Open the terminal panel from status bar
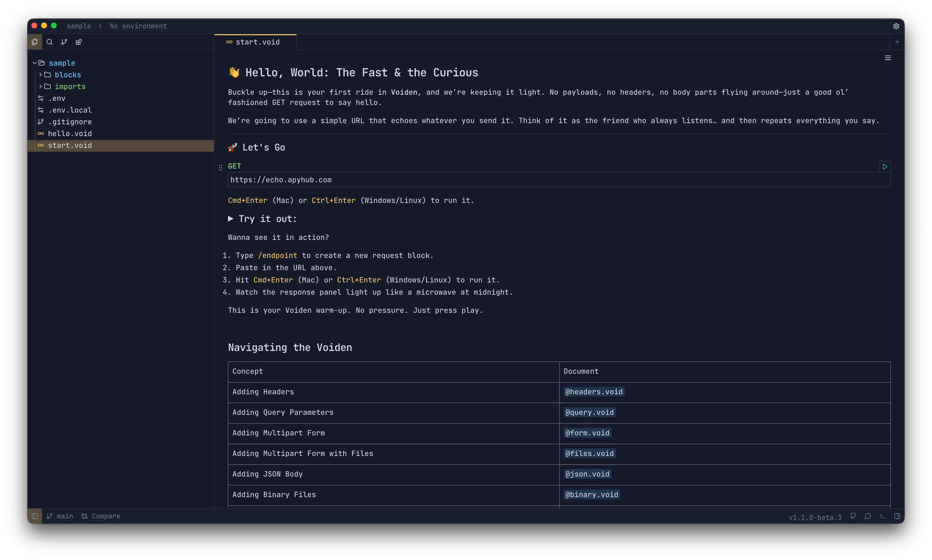This screenshot has height=560, width=932. [x=882, y=516]
